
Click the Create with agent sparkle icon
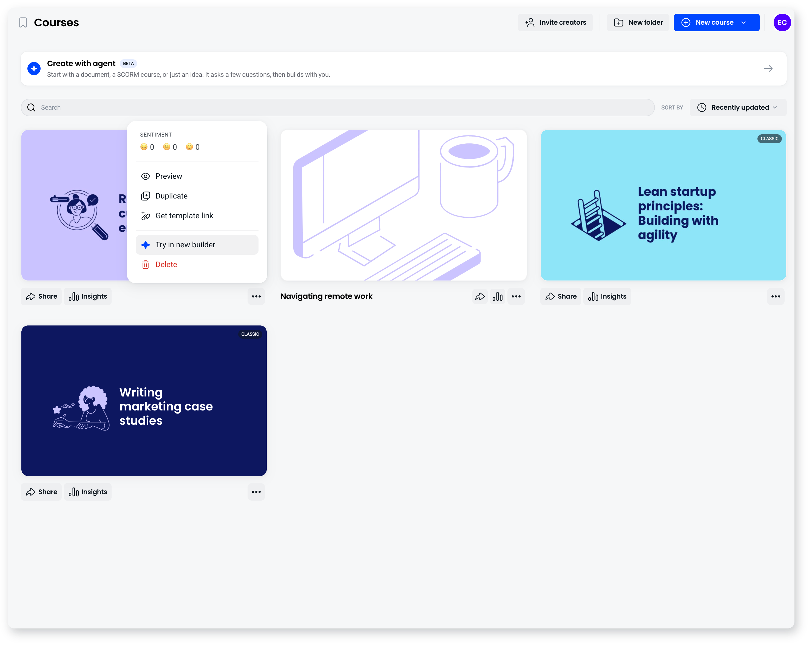point(34,69)
